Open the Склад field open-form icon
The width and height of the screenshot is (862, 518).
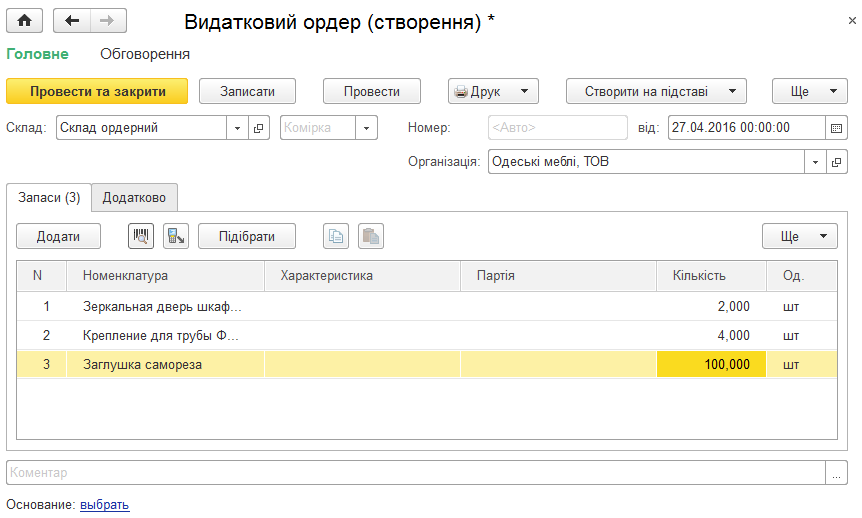click(258, 128)
